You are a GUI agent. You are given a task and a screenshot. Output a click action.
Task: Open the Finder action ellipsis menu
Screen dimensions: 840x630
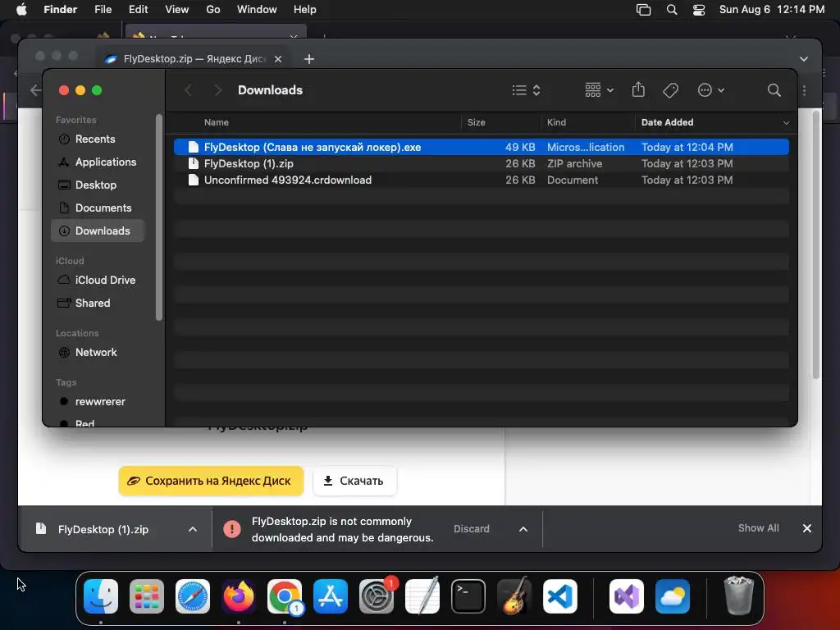[711, 90]
